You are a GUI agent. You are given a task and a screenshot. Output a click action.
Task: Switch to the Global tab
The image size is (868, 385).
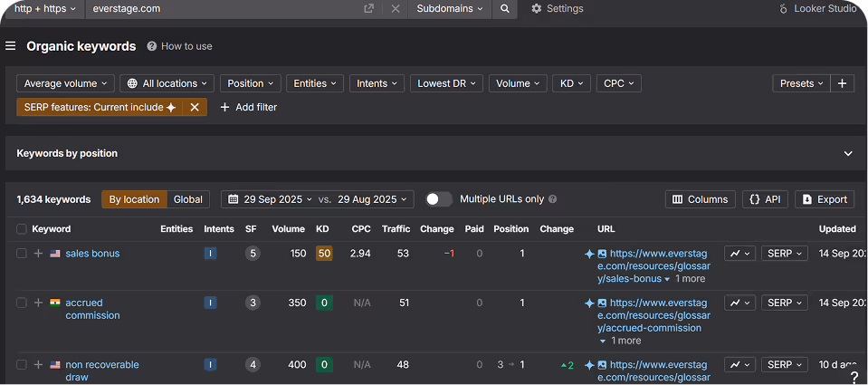point(188,199)
